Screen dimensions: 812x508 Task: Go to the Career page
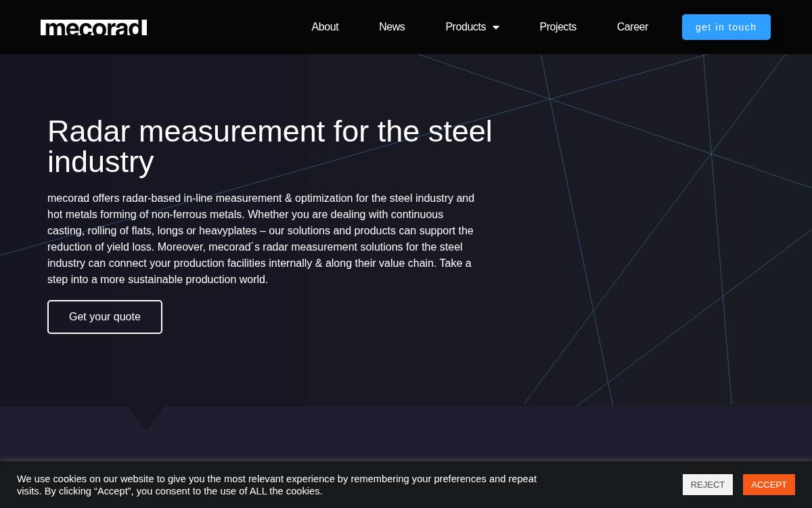click(632, 27)
